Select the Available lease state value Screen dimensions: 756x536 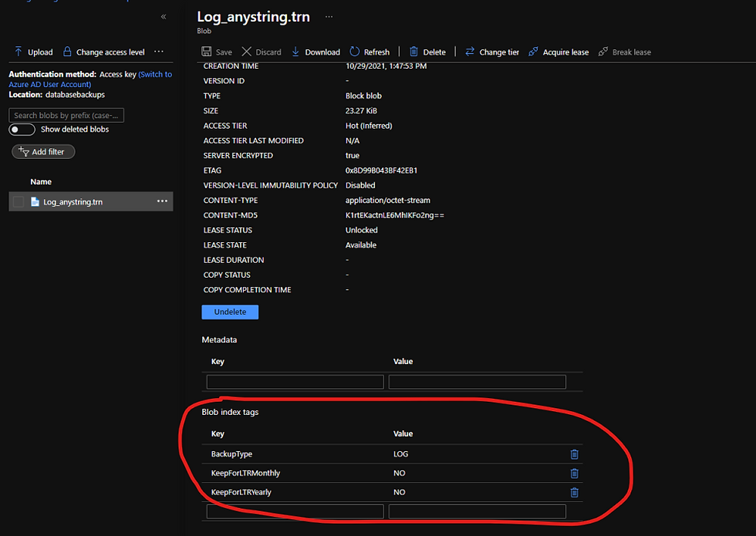361,245
